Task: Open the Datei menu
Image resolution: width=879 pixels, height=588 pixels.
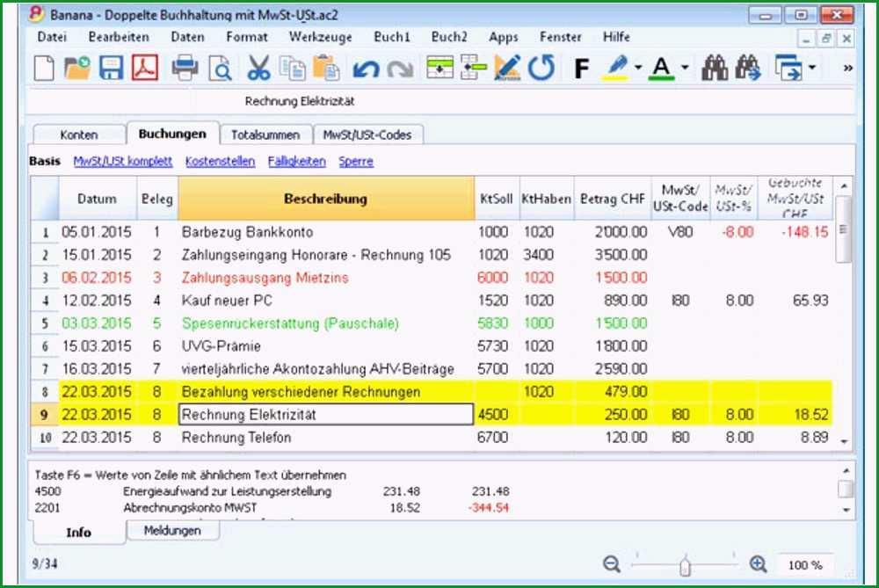Action: (x=52, y=37)
